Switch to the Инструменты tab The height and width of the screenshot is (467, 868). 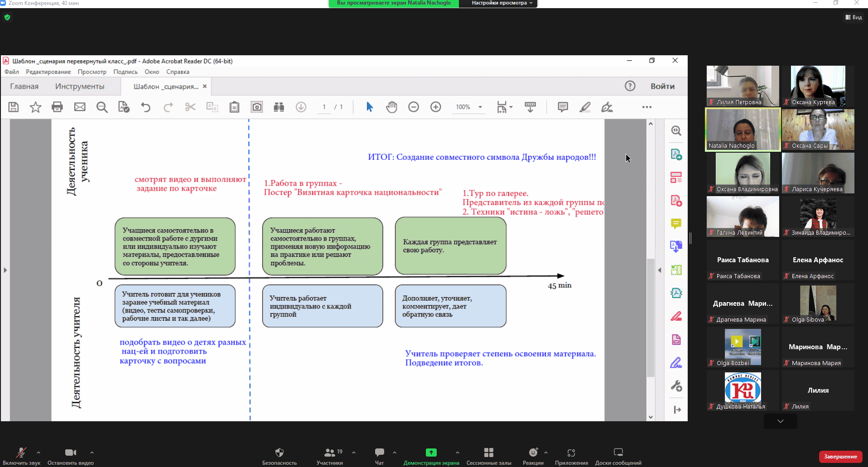point(80,87)
